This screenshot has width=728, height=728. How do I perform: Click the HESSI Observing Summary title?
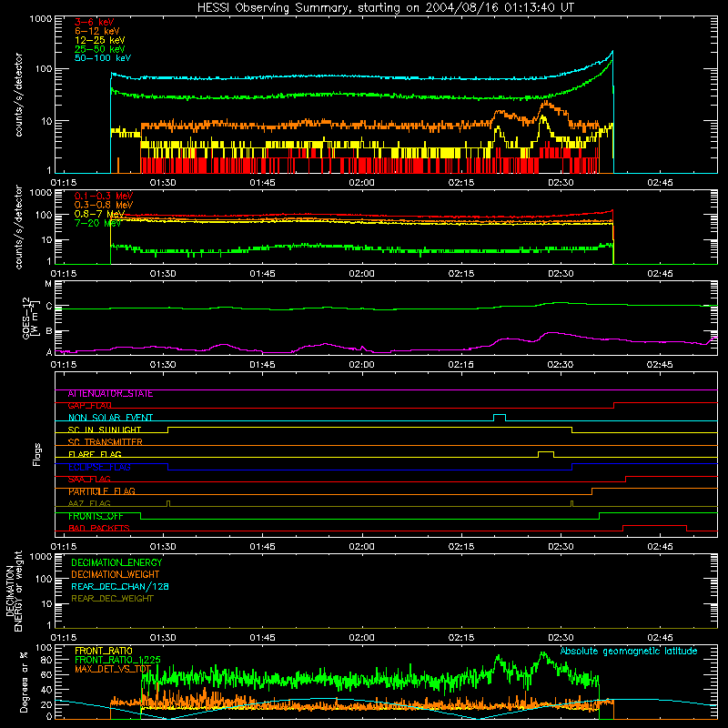385,8
